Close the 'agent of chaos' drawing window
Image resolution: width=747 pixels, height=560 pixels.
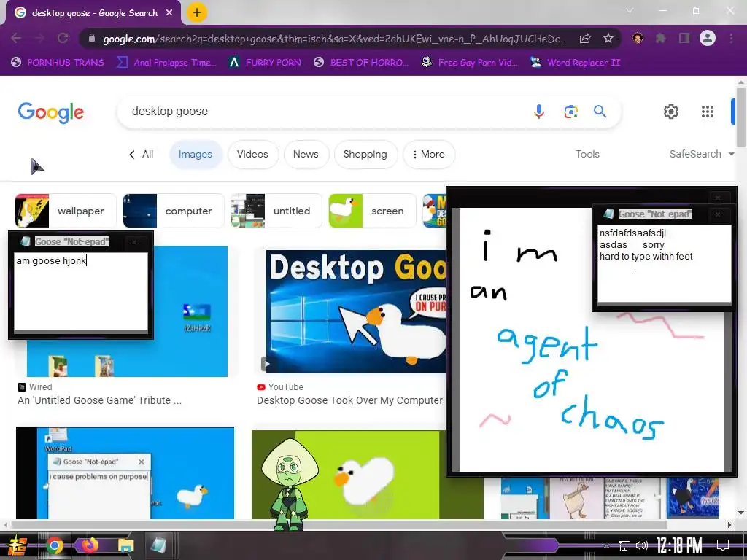(x=718, y=198)
